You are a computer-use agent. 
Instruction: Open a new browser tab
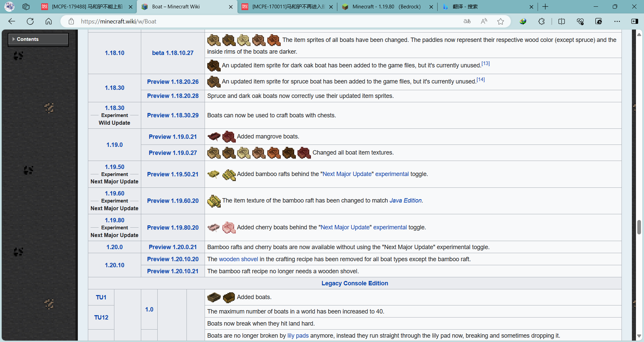point(545,7)
